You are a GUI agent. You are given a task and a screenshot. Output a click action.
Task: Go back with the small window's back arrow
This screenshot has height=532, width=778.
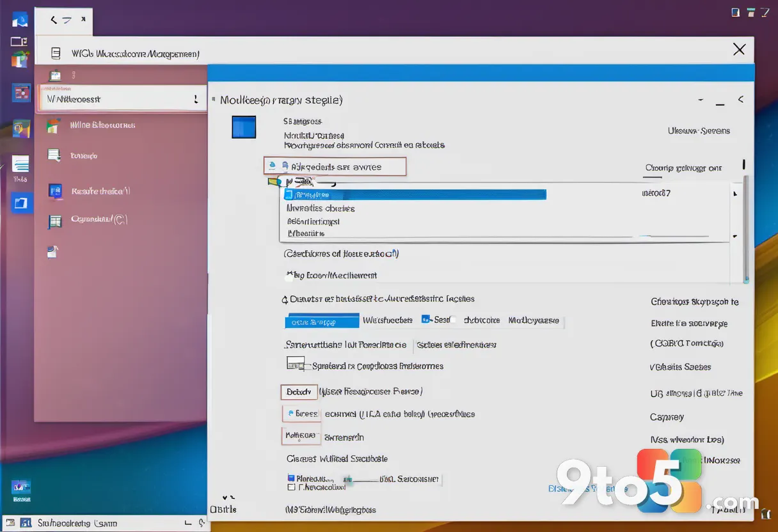coord(54,20)
